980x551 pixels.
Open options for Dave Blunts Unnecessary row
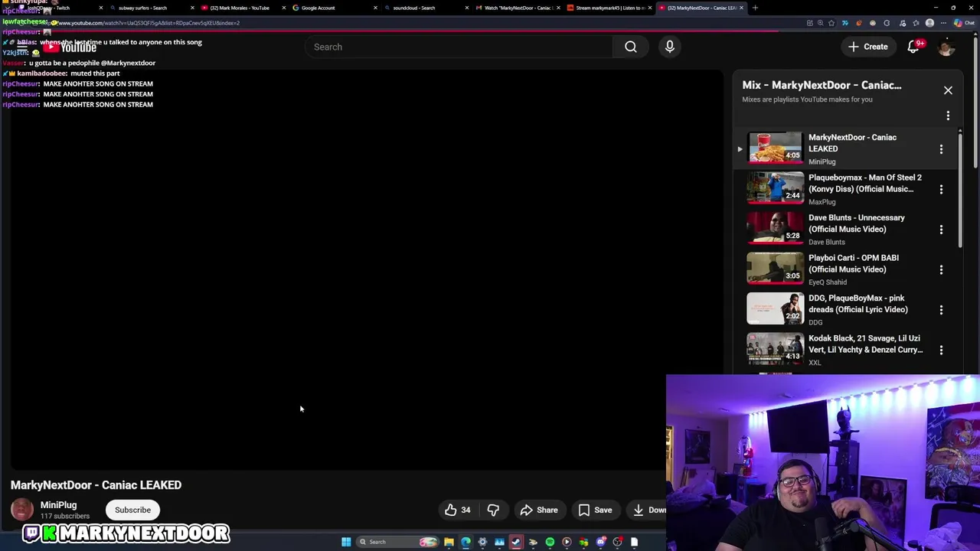click(x=941, y=230)
